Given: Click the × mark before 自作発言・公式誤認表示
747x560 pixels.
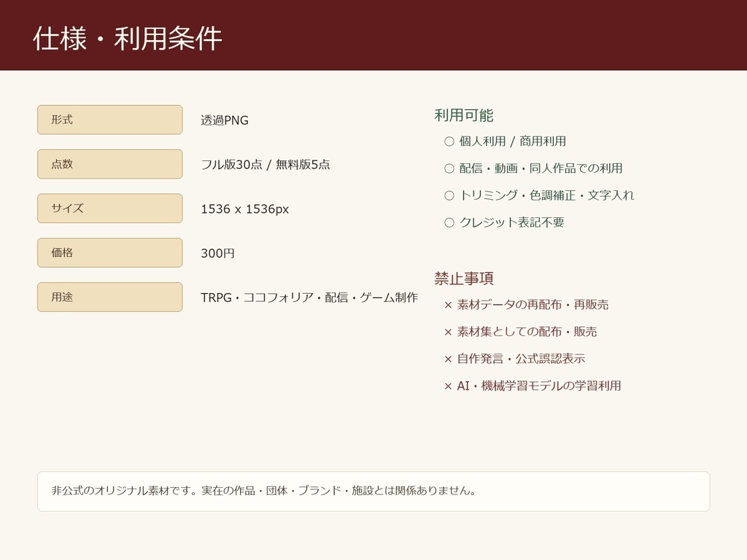Looking at the screenshot, I should (448, 359).
